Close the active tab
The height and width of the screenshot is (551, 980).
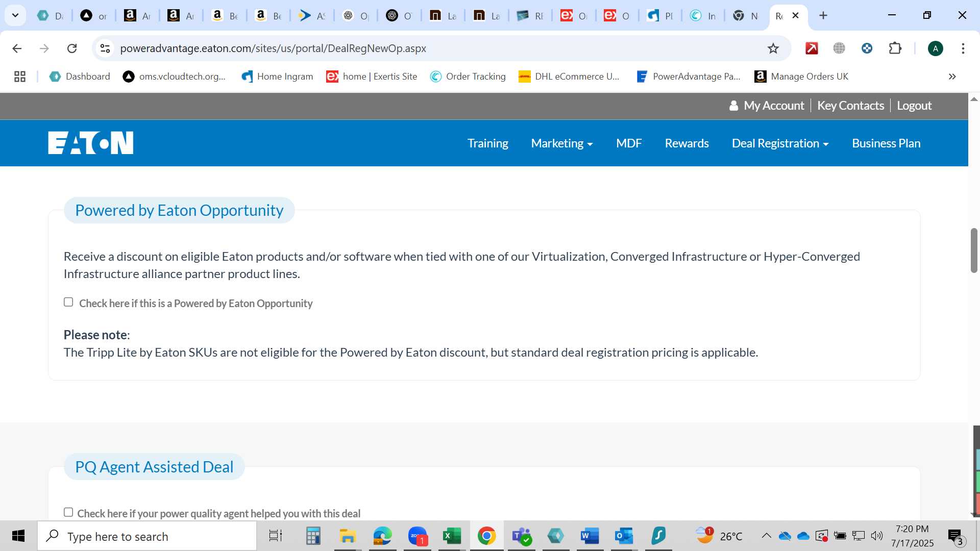point(795,16)
